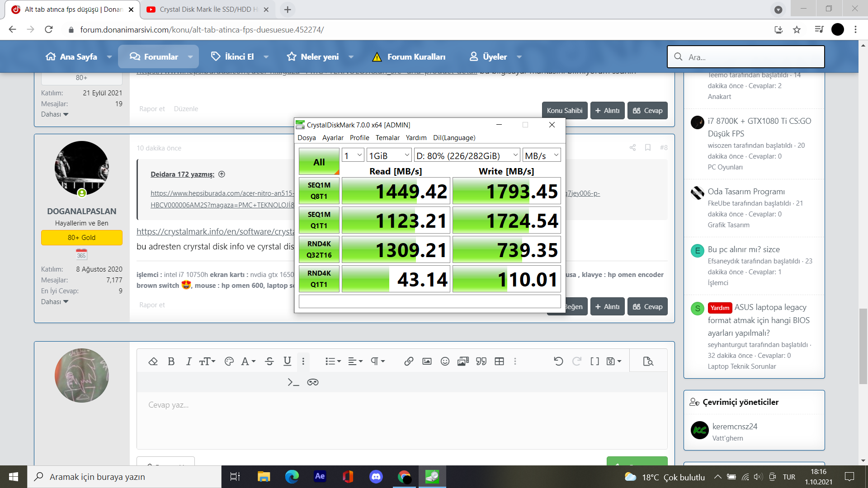Open test size 1GiB dropdown
The height and width of the screenshot is (488, 868).
click(389, 155)
